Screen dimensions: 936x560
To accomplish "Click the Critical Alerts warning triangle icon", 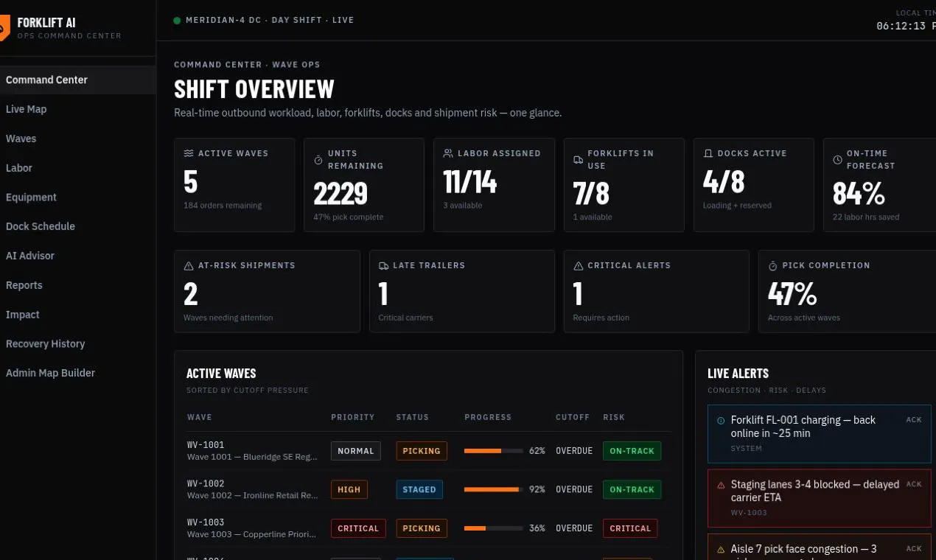I will [x=578, y=265].
